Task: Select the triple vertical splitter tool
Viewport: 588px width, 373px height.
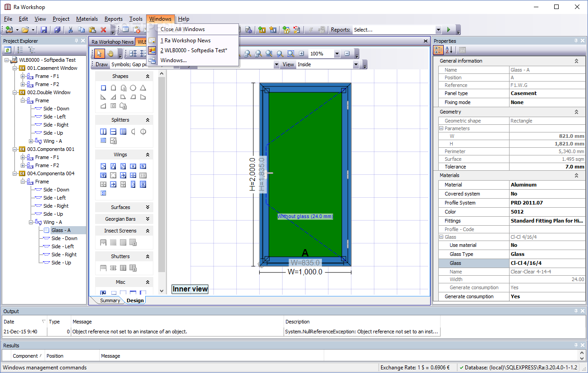Action: point(123,132)
